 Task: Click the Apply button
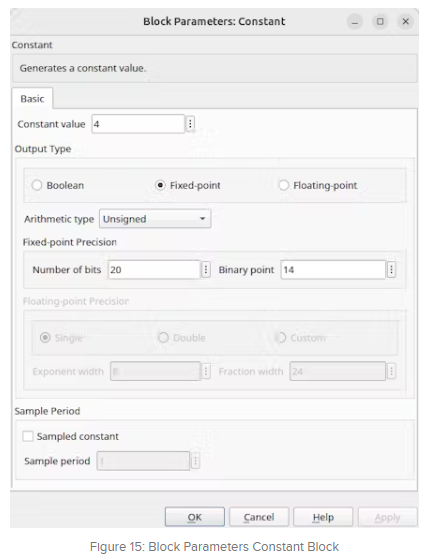point(387,517)
